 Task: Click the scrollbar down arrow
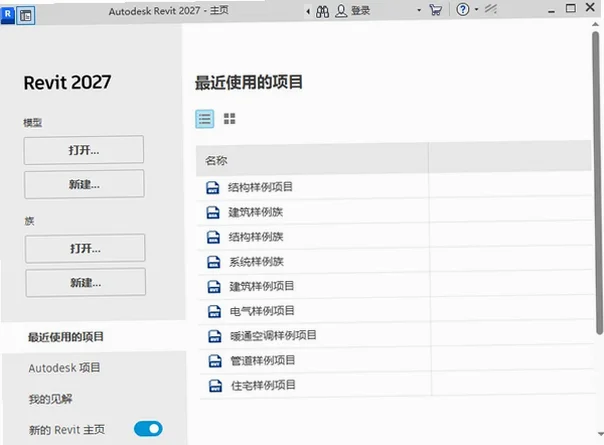pyautogui.click(x=600, y=435)
